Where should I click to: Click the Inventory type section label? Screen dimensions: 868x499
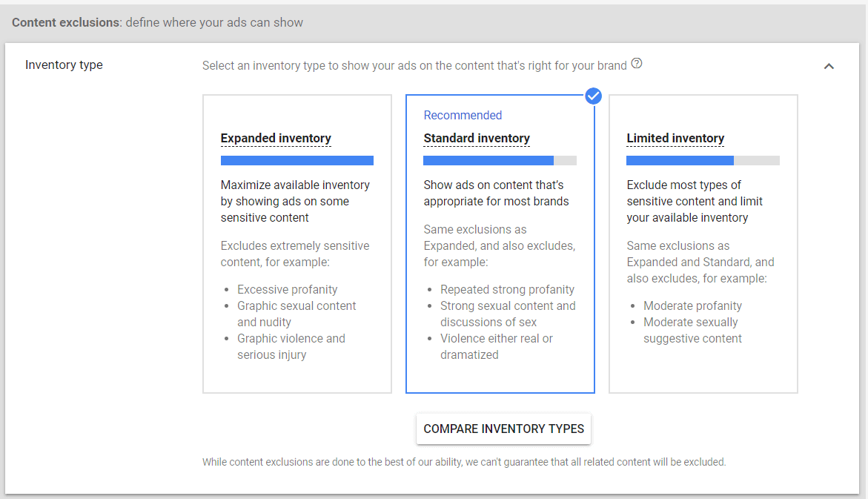[64, 65]
